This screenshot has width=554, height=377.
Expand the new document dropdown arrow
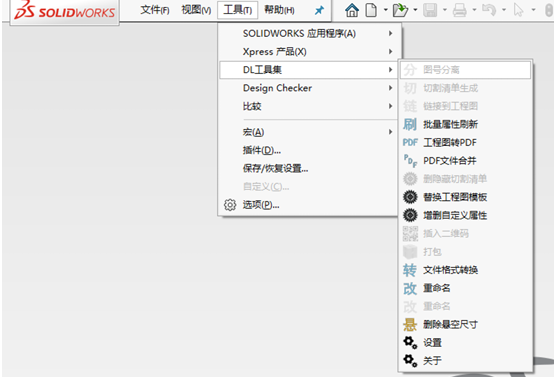[385, 10]
